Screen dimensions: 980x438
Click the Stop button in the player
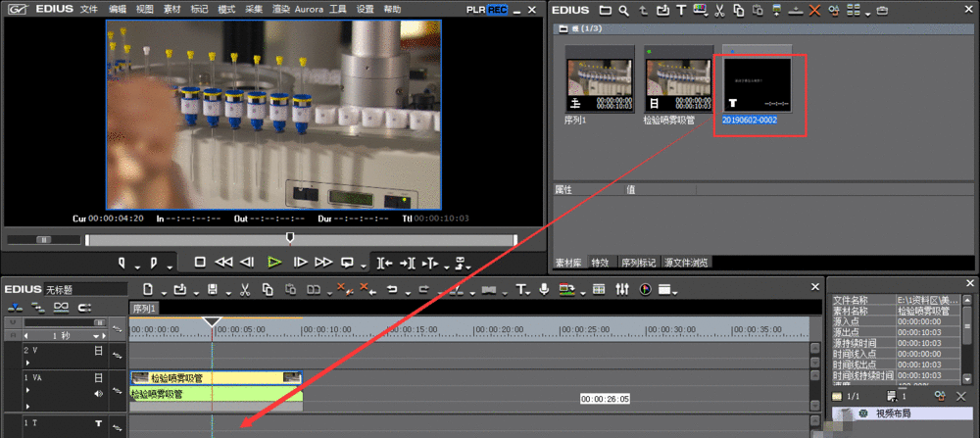[200, 263]
